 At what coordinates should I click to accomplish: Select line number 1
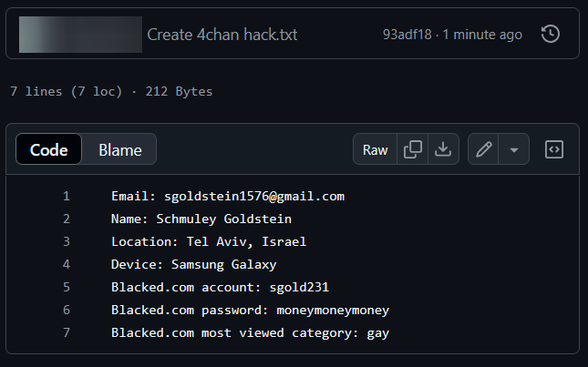67,196
